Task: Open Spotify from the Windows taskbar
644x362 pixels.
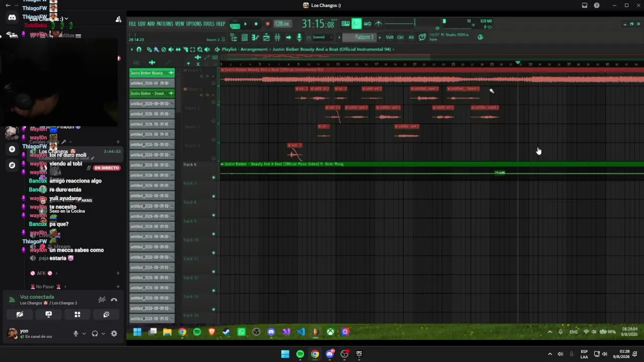Action: 300,354
